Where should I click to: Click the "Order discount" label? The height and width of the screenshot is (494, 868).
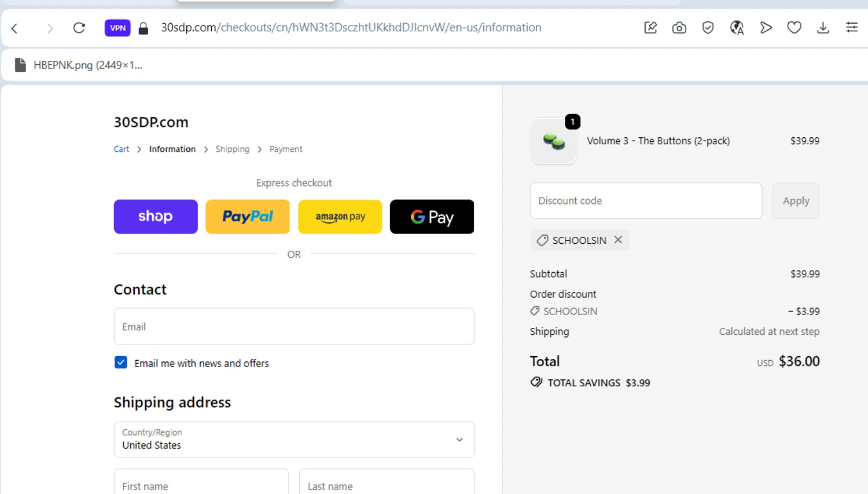point(563,294)
